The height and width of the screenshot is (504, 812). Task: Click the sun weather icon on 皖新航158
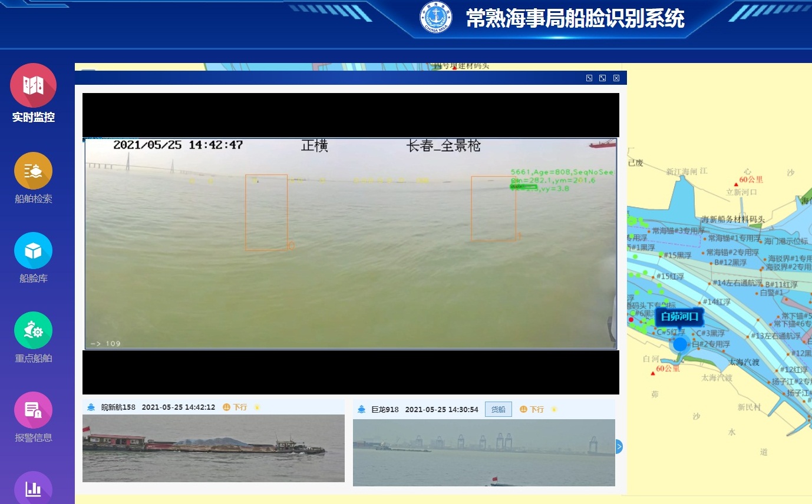tap(257, 407)
